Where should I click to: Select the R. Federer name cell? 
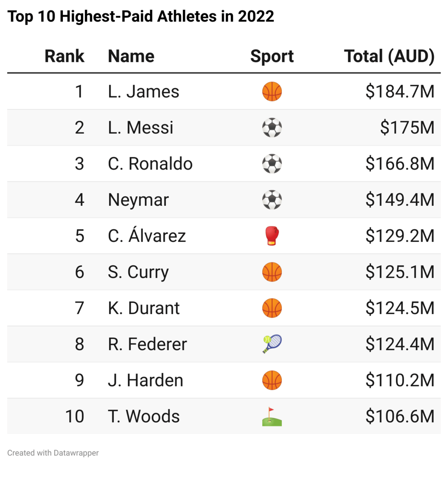pos(147,344)
